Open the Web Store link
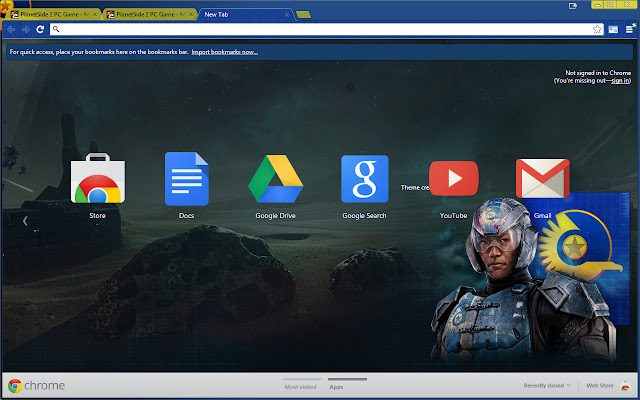Viewport: 640px width, 400px height. 600,386
